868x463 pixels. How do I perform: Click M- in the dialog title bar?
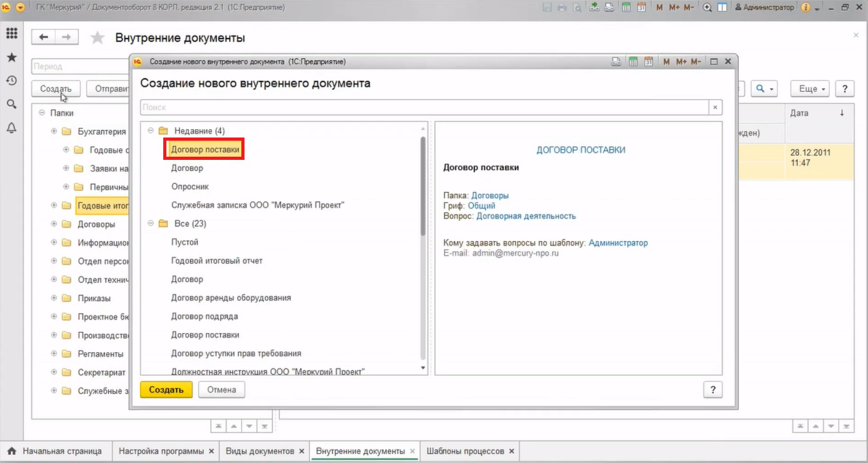coord(696,62)
